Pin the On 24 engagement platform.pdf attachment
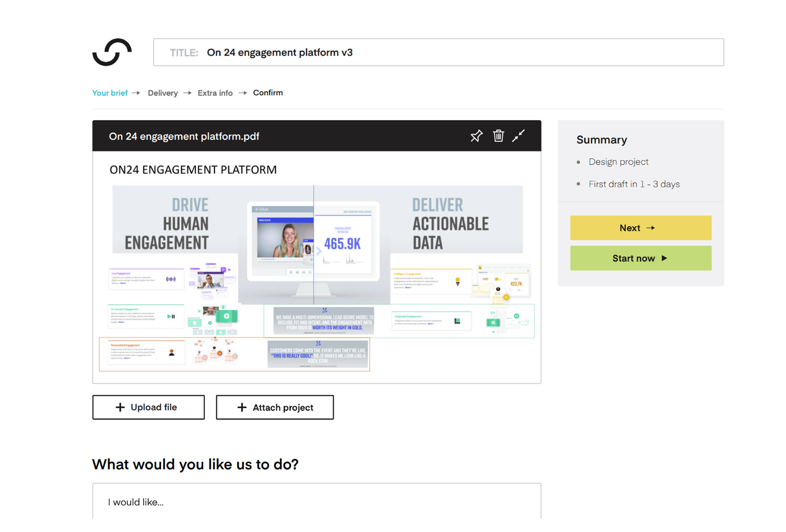786x532 pixels. (476, 136)
